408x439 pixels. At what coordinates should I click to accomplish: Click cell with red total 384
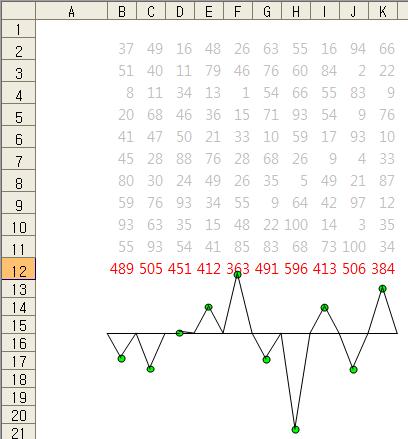point(383,269)
